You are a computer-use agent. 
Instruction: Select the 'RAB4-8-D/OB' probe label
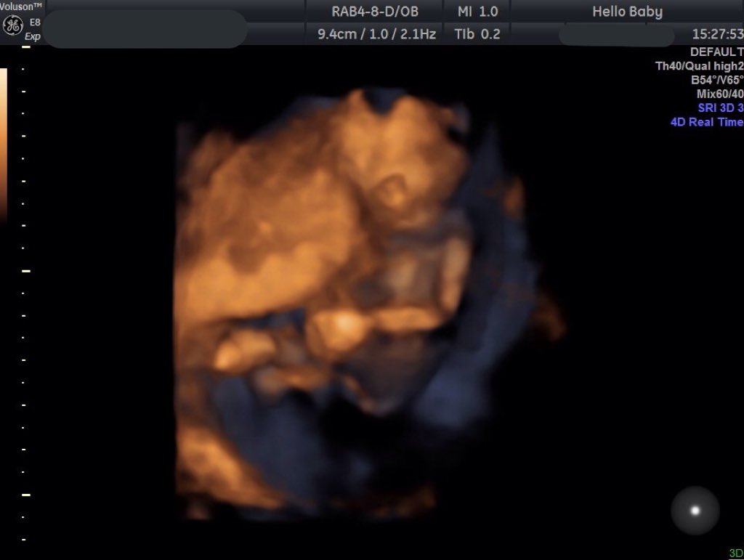pos(374,12)
